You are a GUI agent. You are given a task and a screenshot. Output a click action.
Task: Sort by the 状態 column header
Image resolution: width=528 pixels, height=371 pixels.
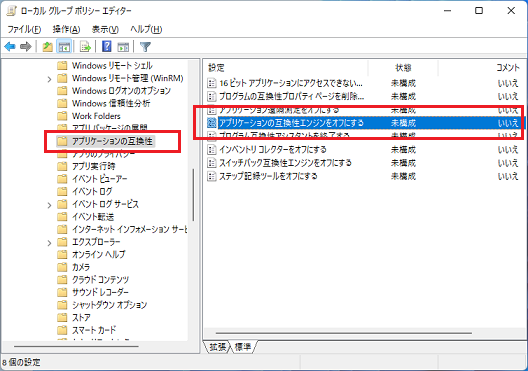point(403,68)
